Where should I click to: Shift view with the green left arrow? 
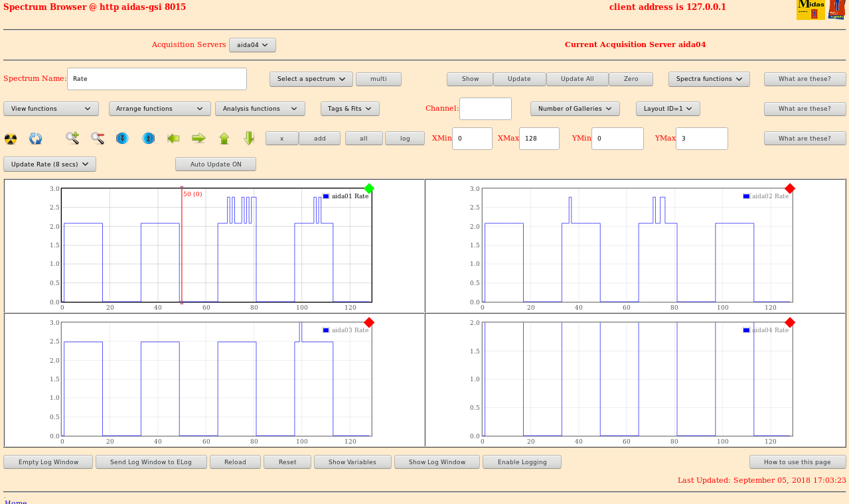173,139
